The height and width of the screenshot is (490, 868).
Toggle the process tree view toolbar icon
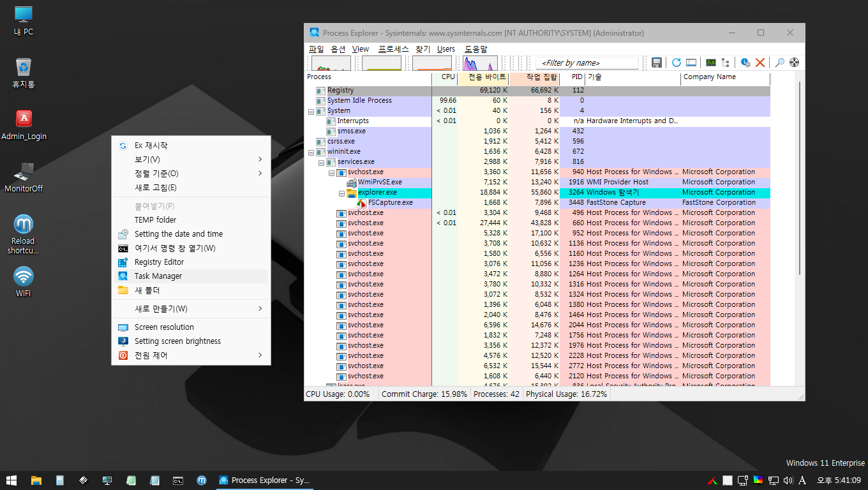tap(726, 63)
